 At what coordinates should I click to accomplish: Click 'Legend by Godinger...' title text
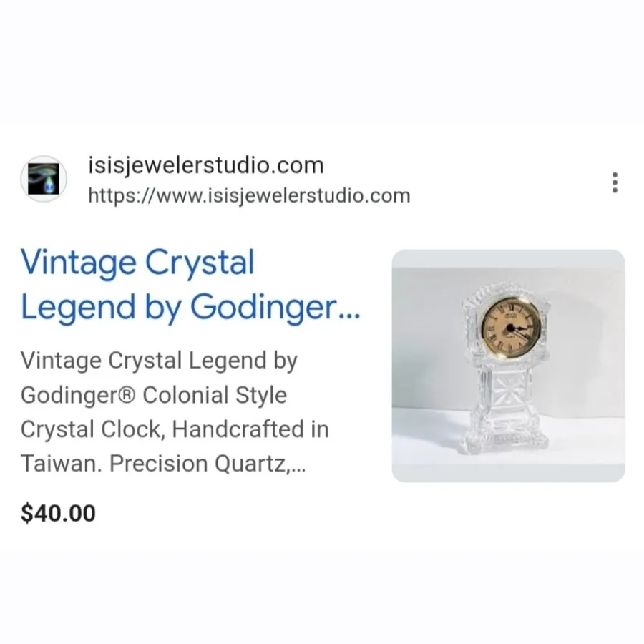(x=190, y=307)
